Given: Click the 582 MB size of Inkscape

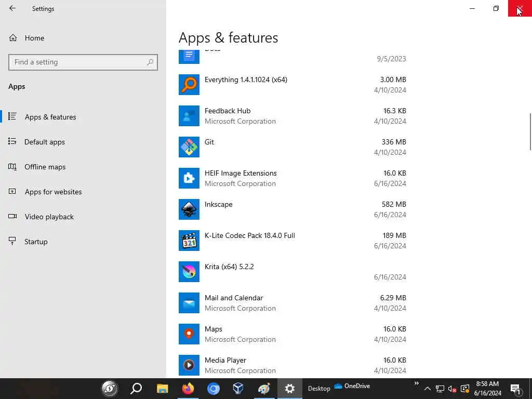Looking at the screenshot, I should (394, 204).
